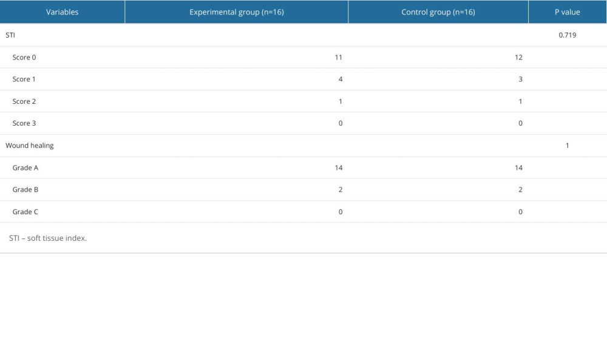Click the value 3 in Score 1 row
Viewport: 607px width, 364px height.
pyautogui.click(x=520, y=79)
